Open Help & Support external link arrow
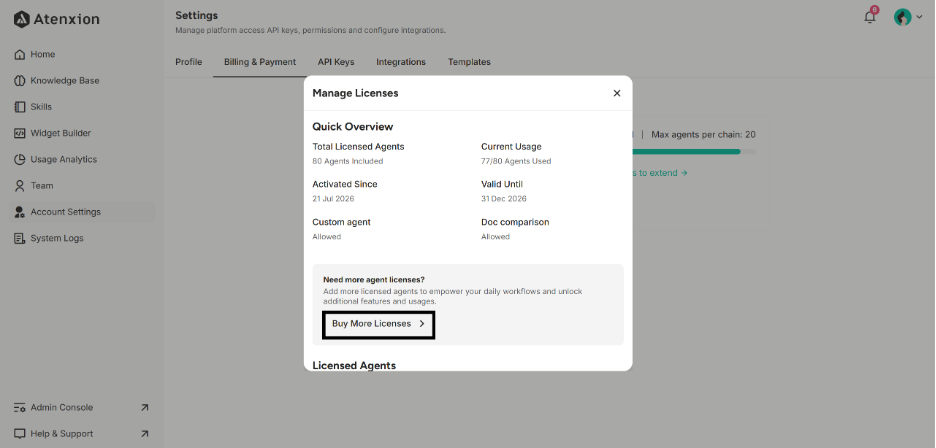Image resolution: width=936 pixels, height=448 pixels. click(144, 434)
